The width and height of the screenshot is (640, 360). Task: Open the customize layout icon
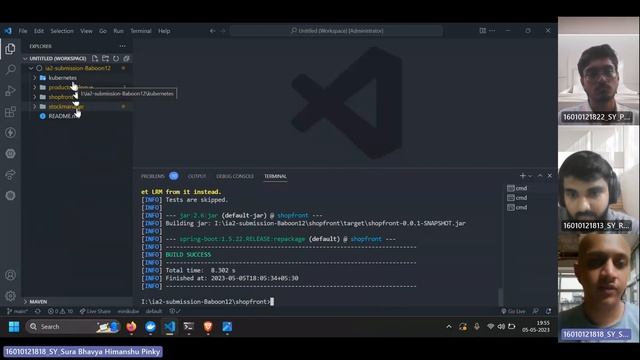[482, 31]
